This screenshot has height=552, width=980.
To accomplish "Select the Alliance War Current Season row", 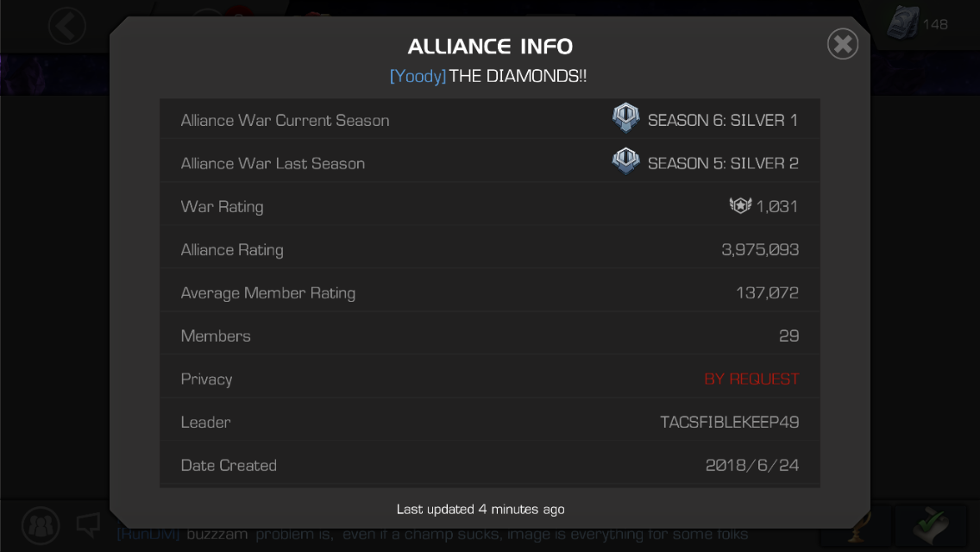I will pos(490,119).
